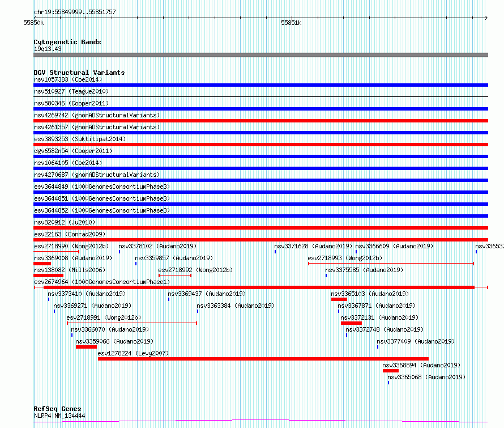Image resolution: width=504 pixels, height=428 pixels.
Task: Click the nsv3371628 (Audano2019) variant label
Action: tap(313, 246)
